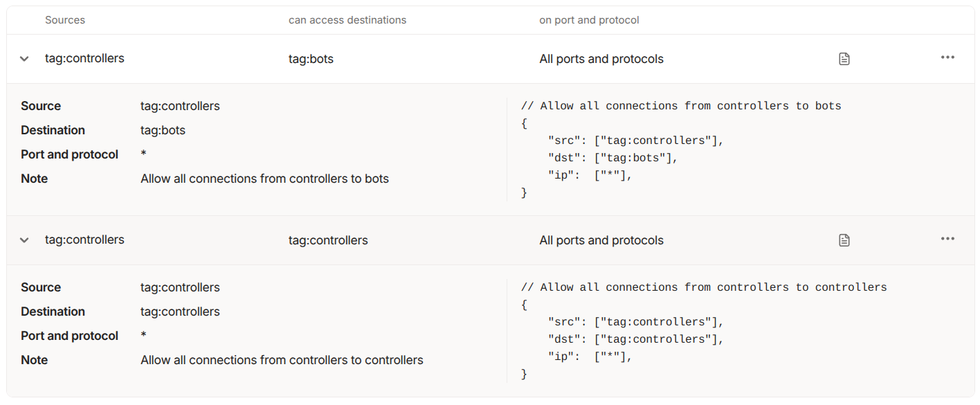
Task: Select tag:controllers destination in second rule row
Action: pos(328,240)
